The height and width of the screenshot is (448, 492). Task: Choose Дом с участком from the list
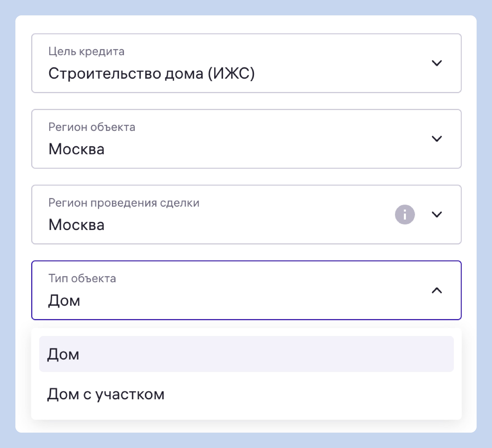[246, 394]
